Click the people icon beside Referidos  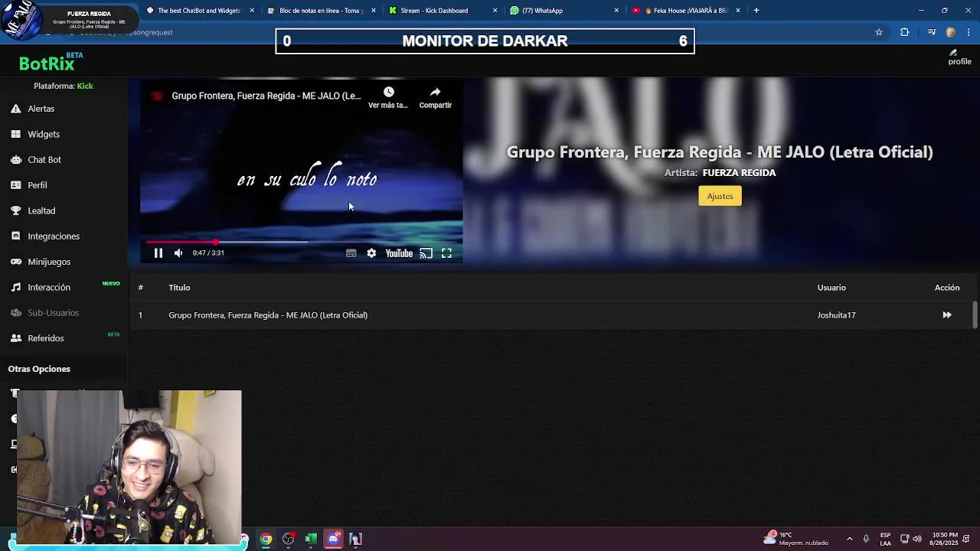(x=15, y=338)
